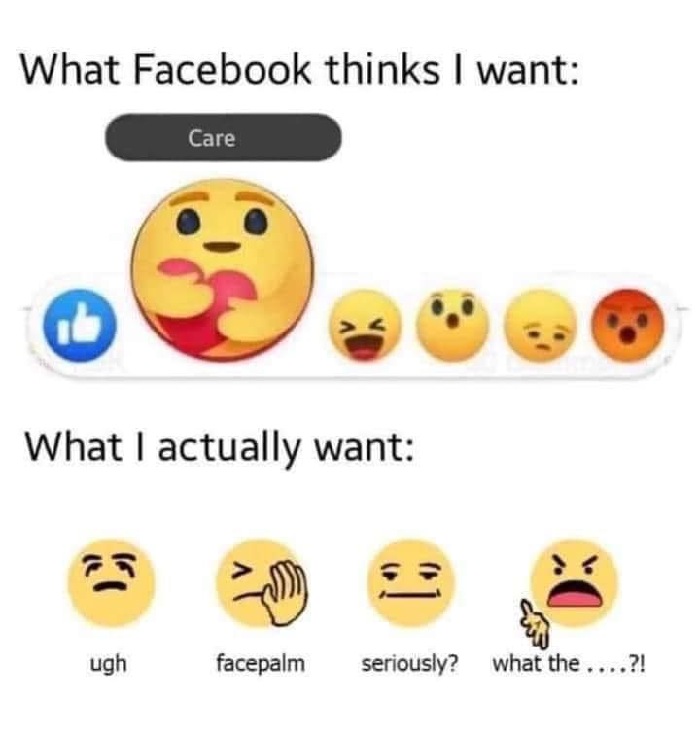The image size is (700, 734).
Task: Click the ugh frowning emoji
Action: click(111, 582)
